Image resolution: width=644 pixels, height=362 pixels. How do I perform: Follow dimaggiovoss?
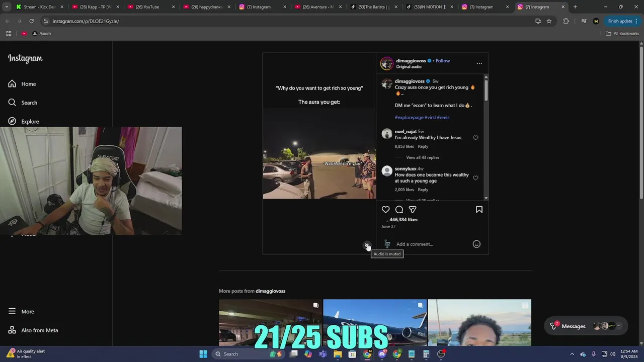[443, 61]
